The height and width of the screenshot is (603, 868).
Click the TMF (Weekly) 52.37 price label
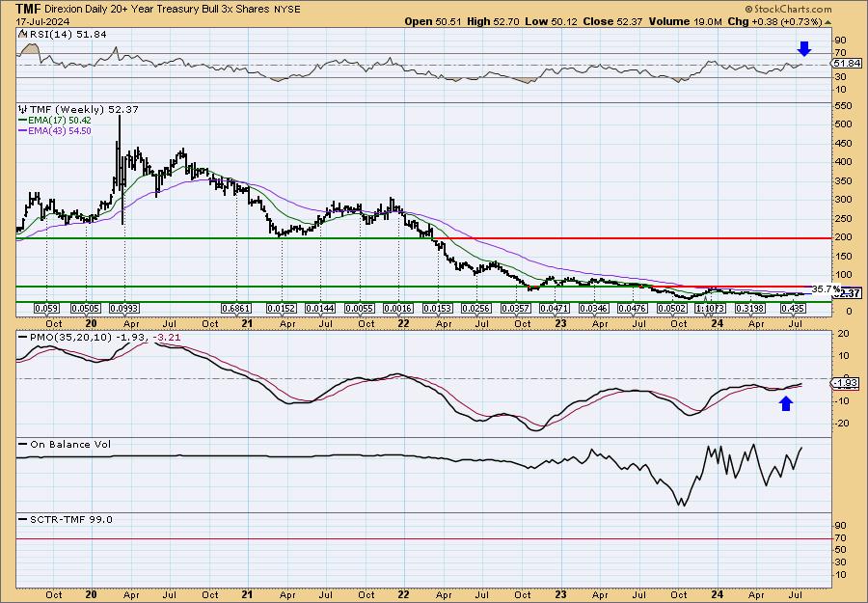[84, 110]
